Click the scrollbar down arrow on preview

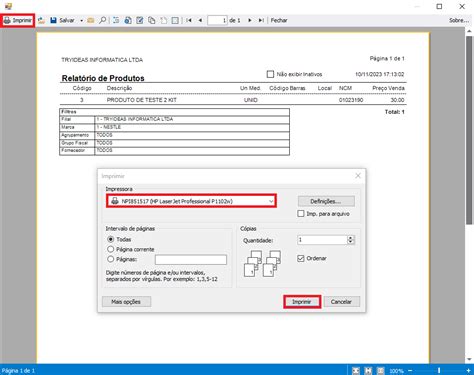click(x=469, y=360)
